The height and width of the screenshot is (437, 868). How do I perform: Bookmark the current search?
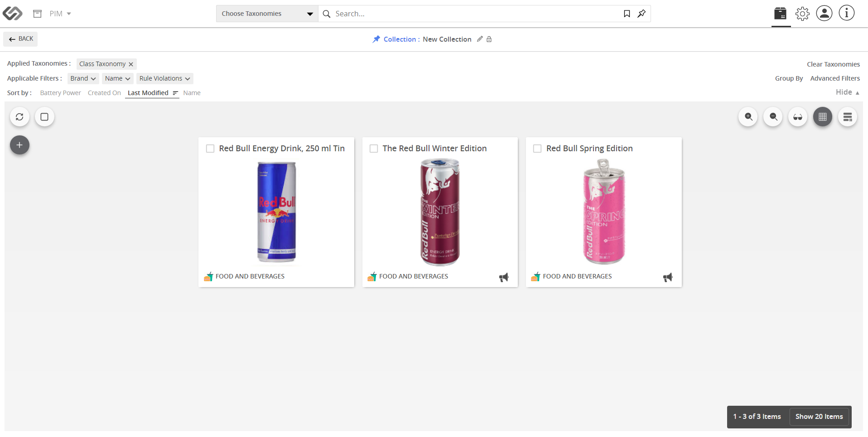click(627, 14)
